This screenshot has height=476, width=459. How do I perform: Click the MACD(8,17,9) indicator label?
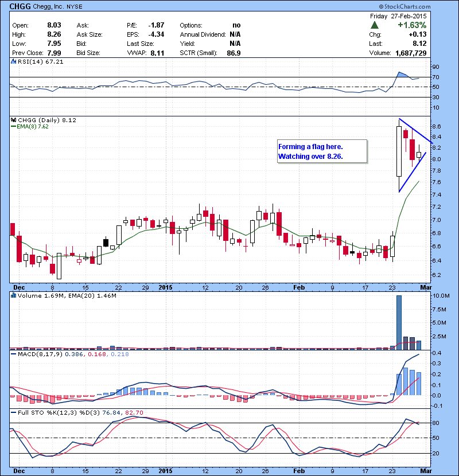pyautogui.click(x=40, y=354)
